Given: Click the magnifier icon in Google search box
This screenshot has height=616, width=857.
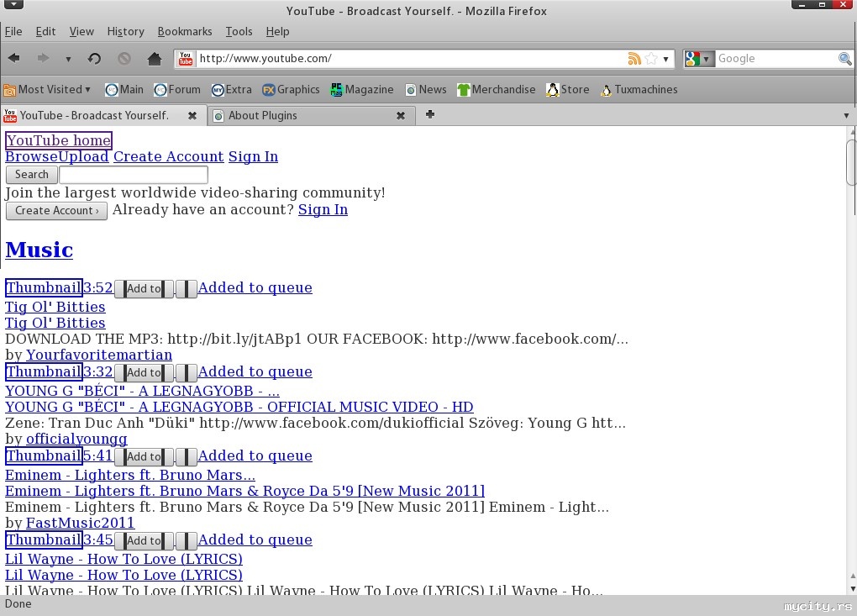Looking at the screenshot, I should pyautogui.click(x=844, y=59).
